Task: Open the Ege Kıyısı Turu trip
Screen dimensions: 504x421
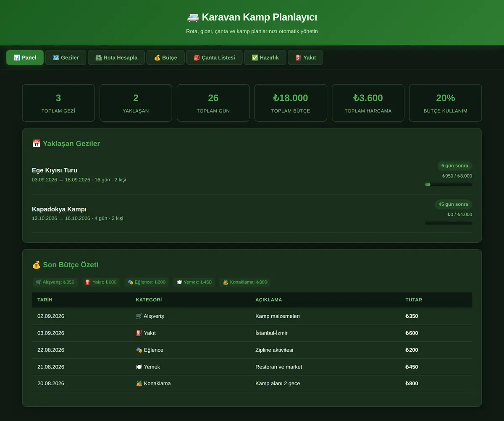Action: click(252, 175)
